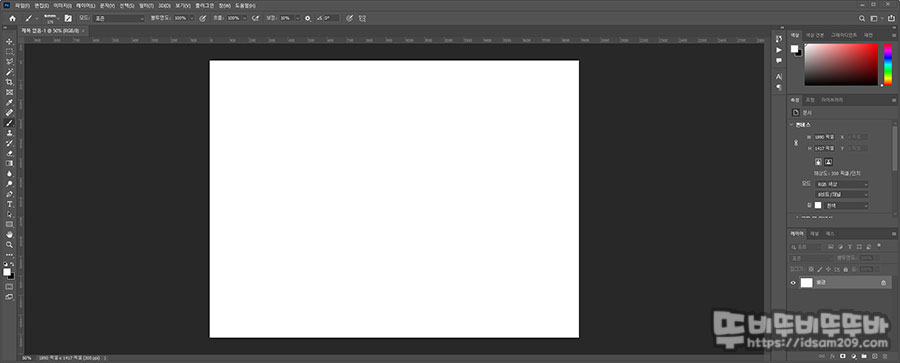The width and height of the screenshot is (900, 363).
Task: Toggle airbrush build-up button
Action: (255, 18)
